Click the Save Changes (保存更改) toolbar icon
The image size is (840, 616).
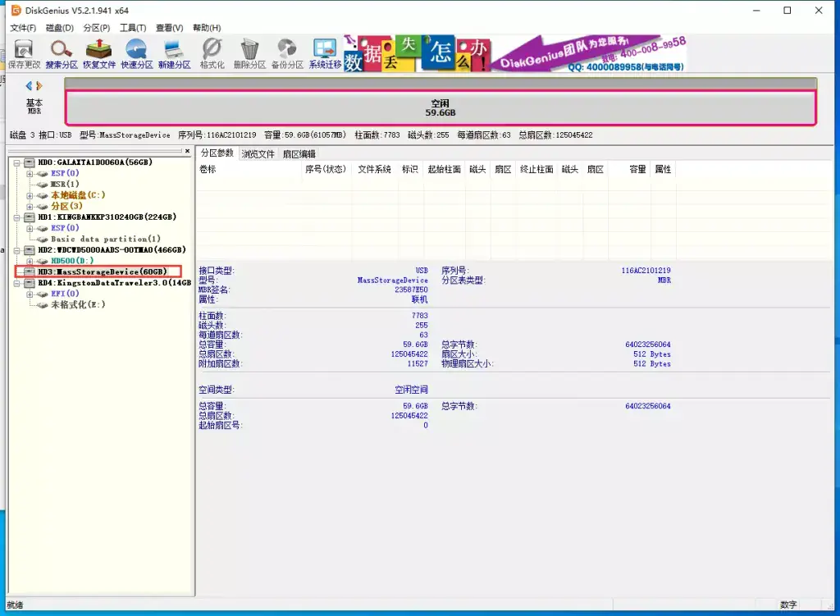point(24,54)
